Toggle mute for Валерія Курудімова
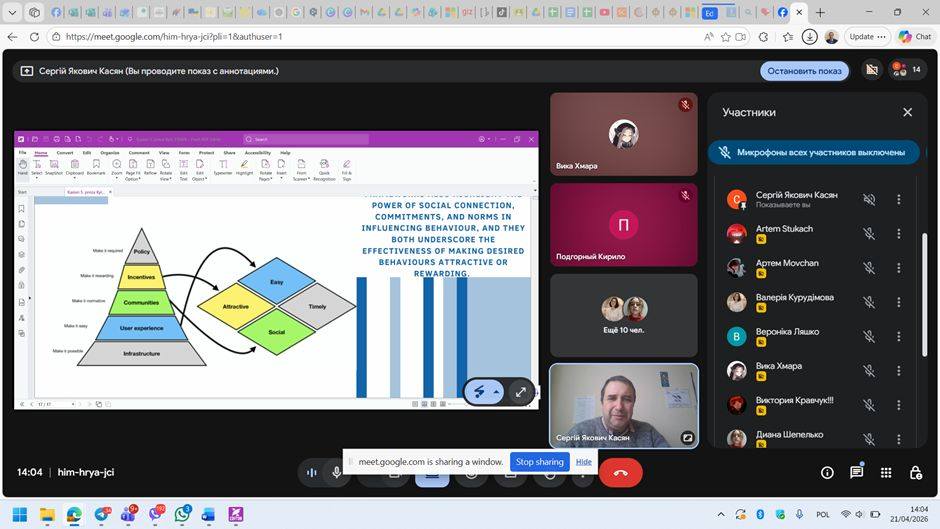 tap(868, 302)
